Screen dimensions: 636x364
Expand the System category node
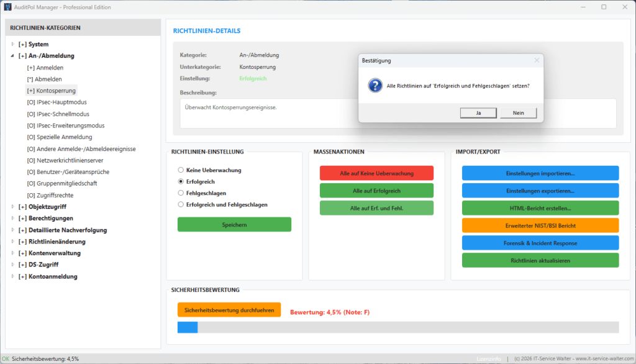[13, 44]
